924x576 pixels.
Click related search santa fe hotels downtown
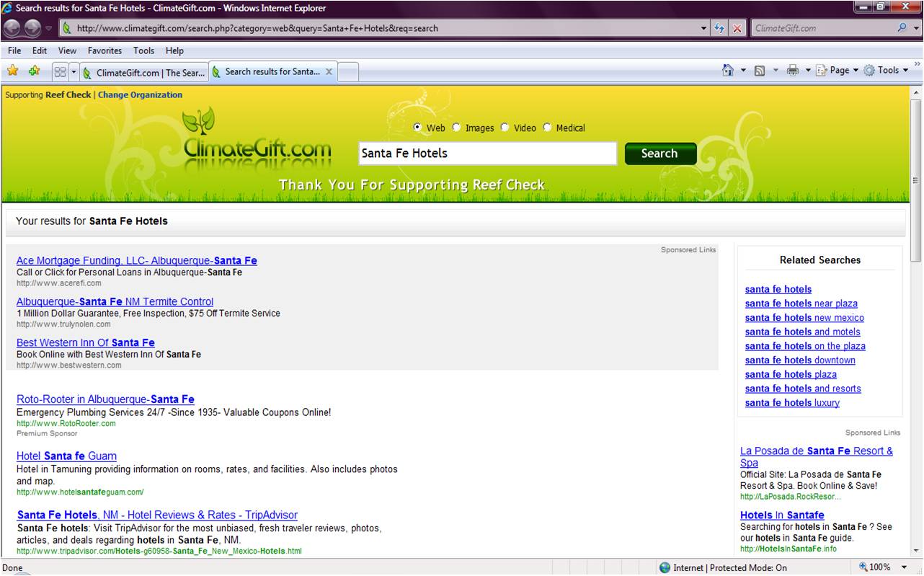tap(800, 360)
